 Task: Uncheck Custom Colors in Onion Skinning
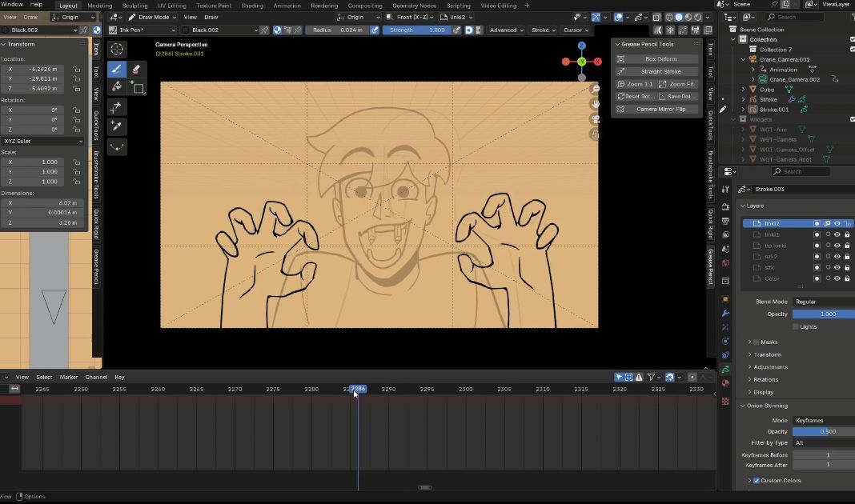click(x=757, y=480)
